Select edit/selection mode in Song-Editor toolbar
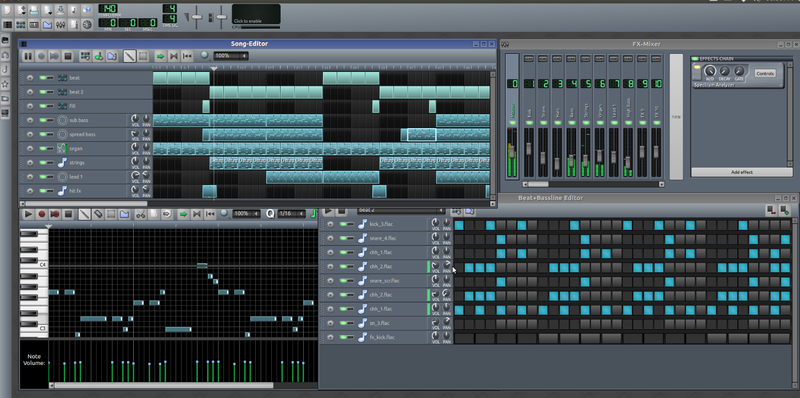This screenshot has width=800, height=398. pos(143,56)
